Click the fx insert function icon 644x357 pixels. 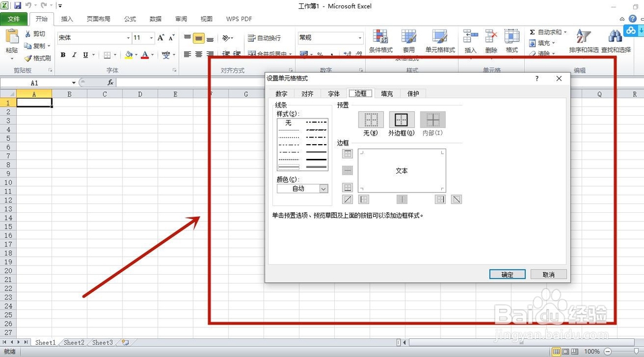pos(111,82)
